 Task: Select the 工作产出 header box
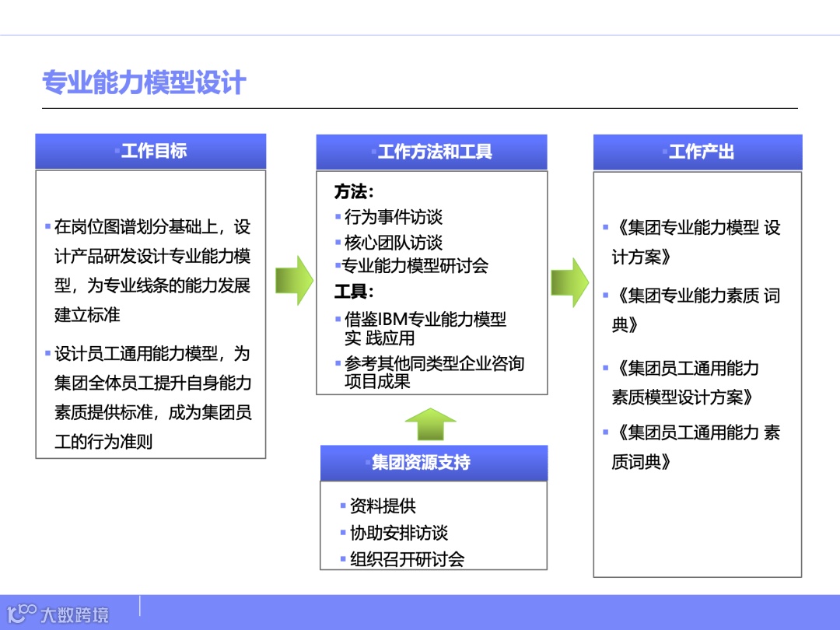pos(698,152)
